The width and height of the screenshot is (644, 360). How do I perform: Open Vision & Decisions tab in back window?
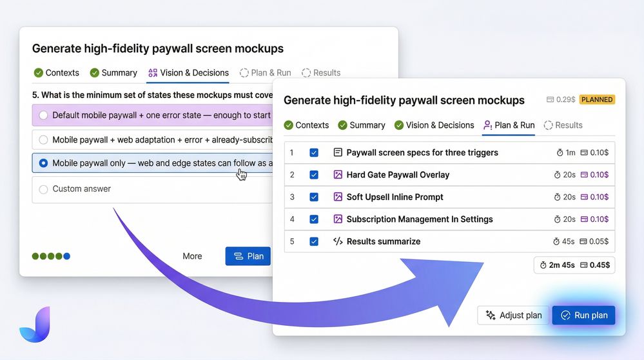[x=188, y=73]
